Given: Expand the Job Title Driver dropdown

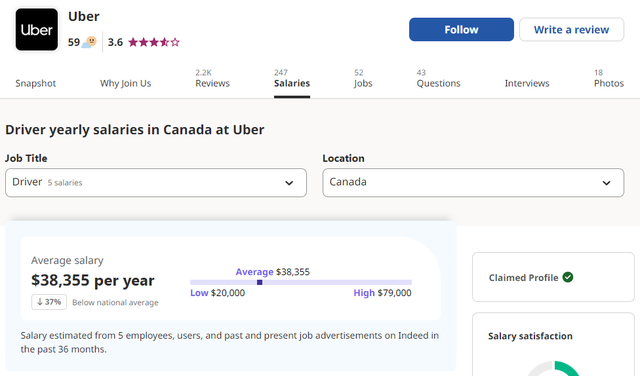Looking at the screenshot, I should click(x=156, y=182).
